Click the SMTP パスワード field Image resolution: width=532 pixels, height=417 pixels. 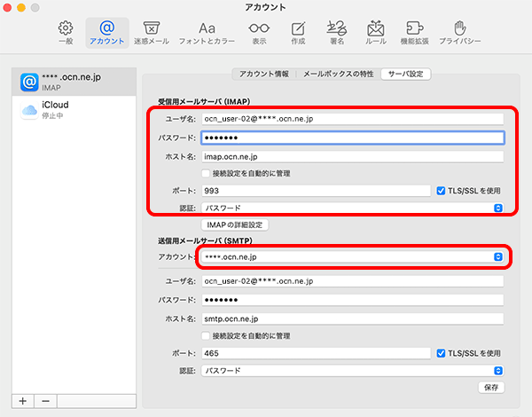click(x=353, y=300)
